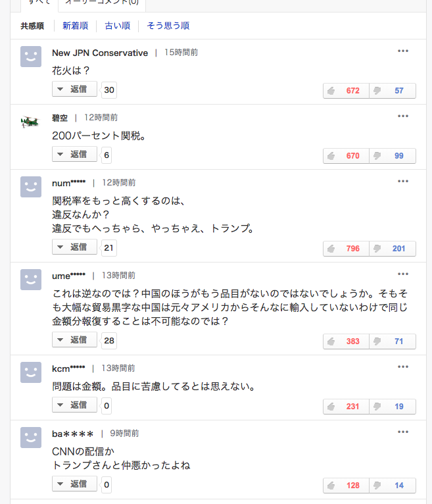Click 碧空's drone avatar image

[x=30, y=121]
